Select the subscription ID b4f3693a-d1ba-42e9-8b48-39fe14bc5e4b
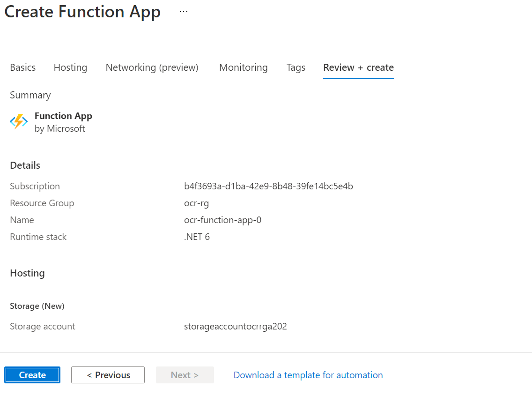Viewport: 532px width, 396px height. (x=268, y=186)
